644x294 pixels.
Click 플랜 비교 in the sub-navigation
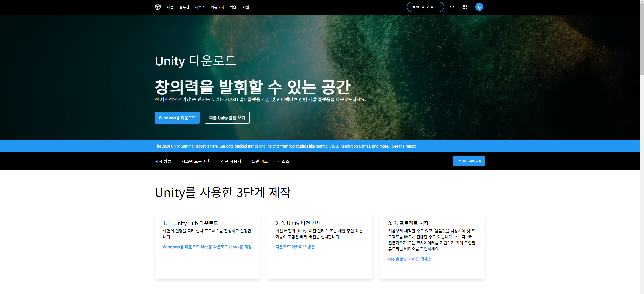click(x=260, y=161)
